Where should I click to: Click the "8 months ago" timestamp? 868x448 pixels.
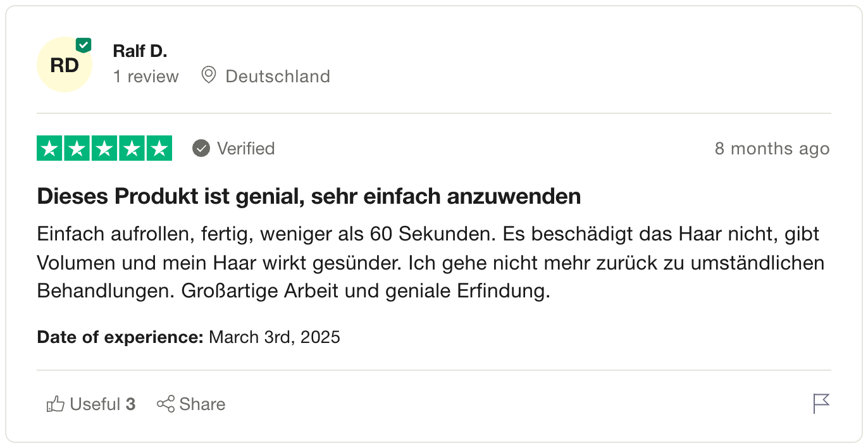pyautogui.click(x=772, y=149)
